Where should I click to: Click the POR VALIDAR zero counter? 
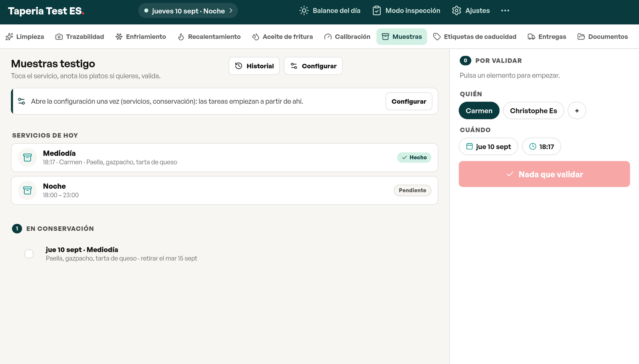pyautogui.click(x=465, y=61)
